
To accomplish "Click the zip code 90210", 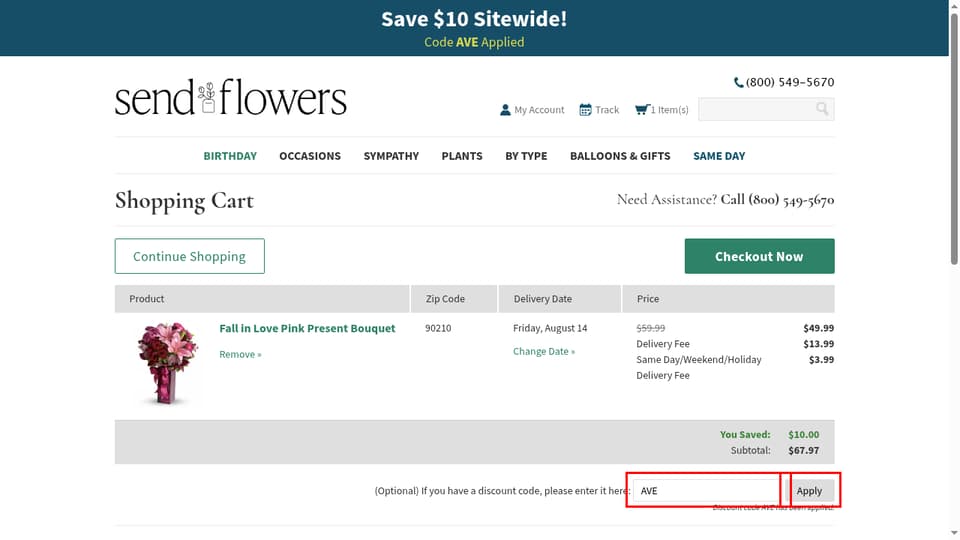I will click(x=438, y=328).
